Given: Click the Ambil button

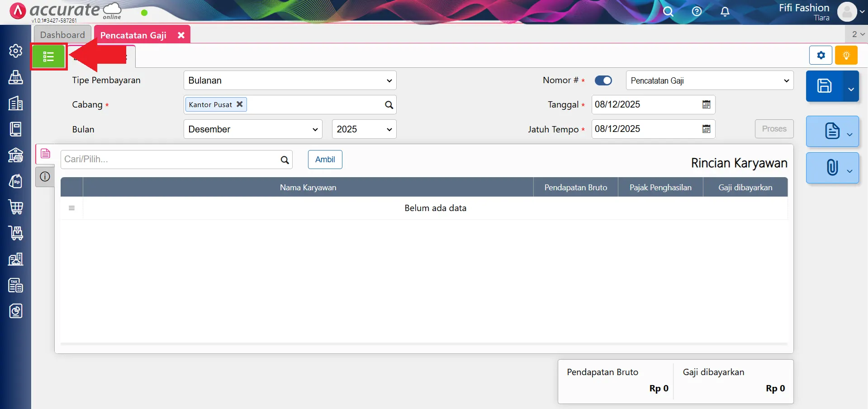Looking at the screenshot, I should click(325, 160).
